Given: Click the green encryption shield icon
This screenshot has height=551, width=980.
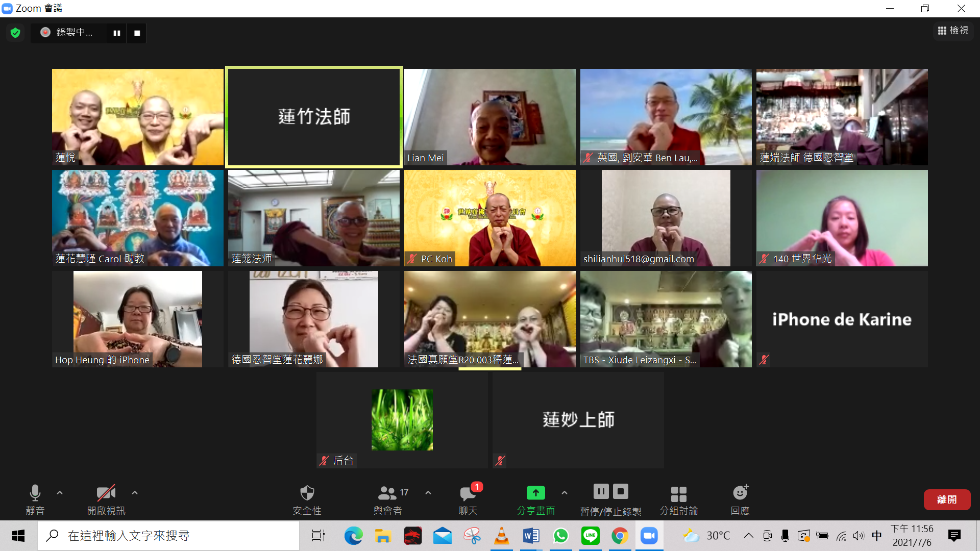Looking at the screenshot, I should tap(15, 33).
